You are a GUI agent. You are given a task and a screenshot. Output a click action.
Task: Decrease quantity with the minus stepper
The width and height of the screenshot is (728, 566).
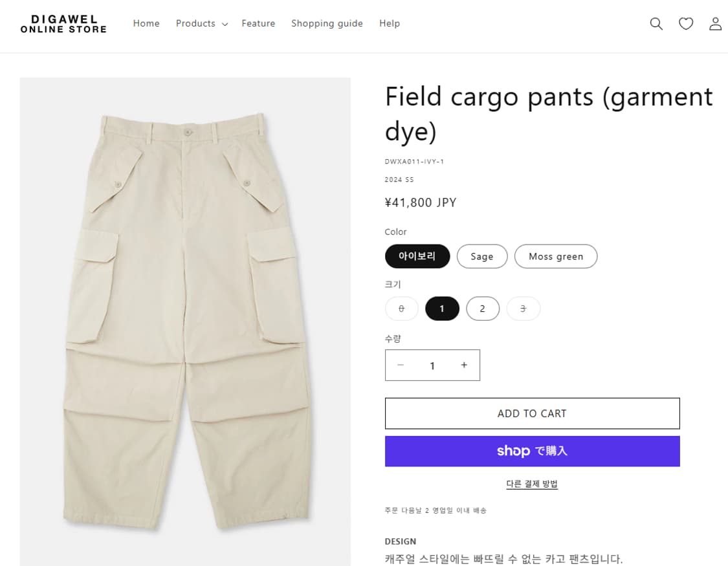[401, 365]
